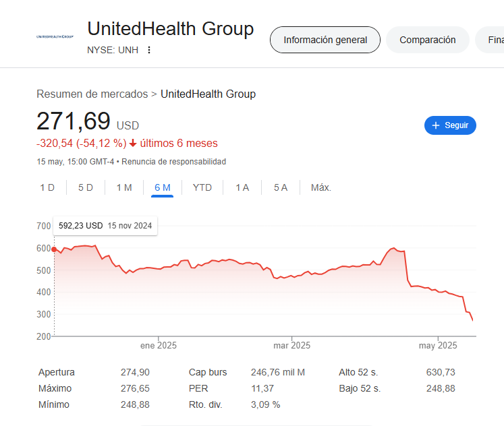Follow the stock with Seguir button
Image resolution: width=504 pixels, height=426 pixels.
point(450,125)
